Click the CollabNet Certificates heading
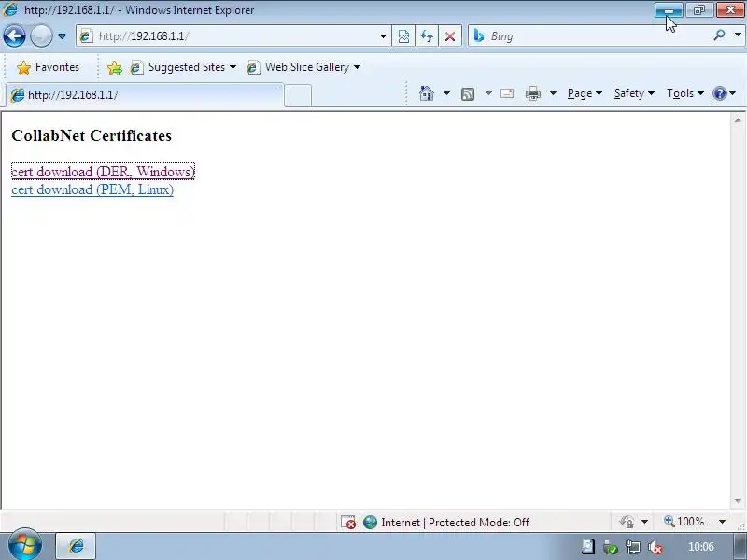The image size is (747, 560). pos(92,135)
